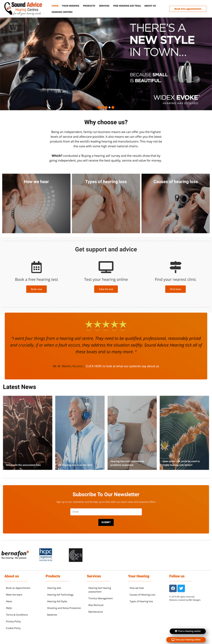Click the calendar icon above Book a free hearing test
Screen dimensions: 212x644
36,267
